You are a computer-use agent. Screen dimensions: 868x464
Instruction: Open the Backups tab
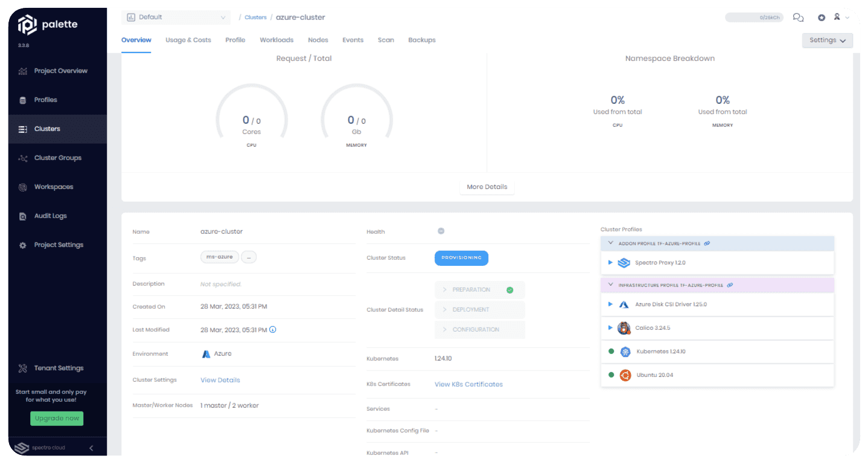(x=422, y=40)
